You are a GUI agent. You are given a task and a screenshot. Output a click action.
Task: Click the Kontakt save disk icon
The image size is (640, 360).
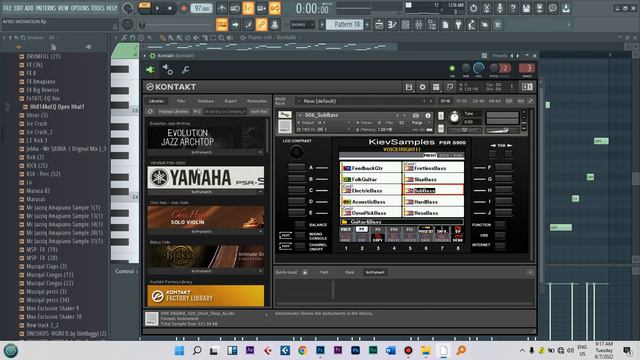point(409,87)
